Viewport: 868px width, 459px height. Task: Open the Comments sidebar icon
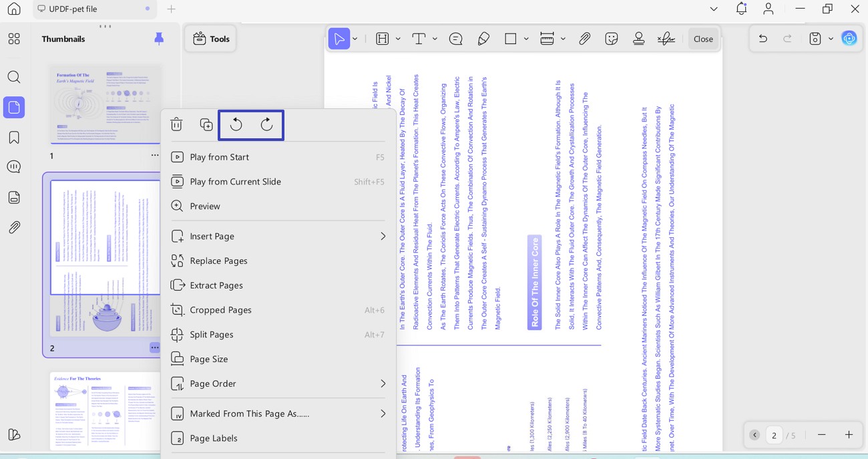[14, 167]
